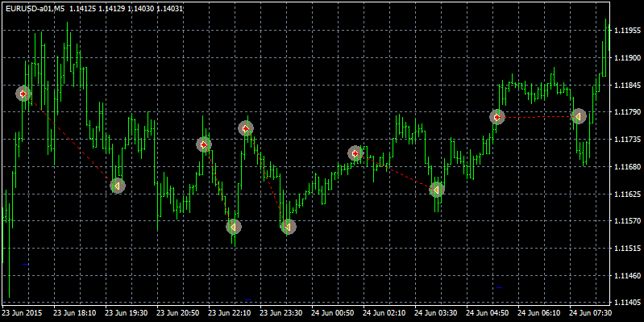
Task: Click the 24 Jun 04:50 time label
Action: 488,313
